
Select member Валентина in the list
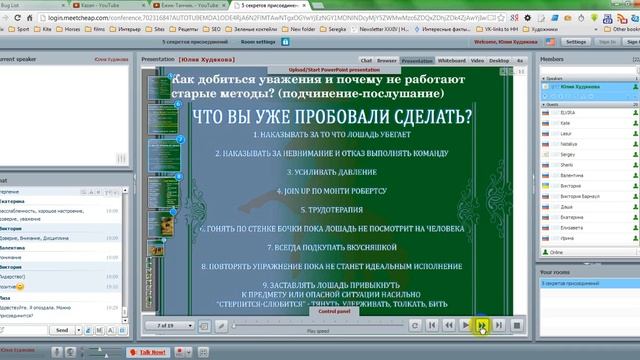[x=590, y=175]
